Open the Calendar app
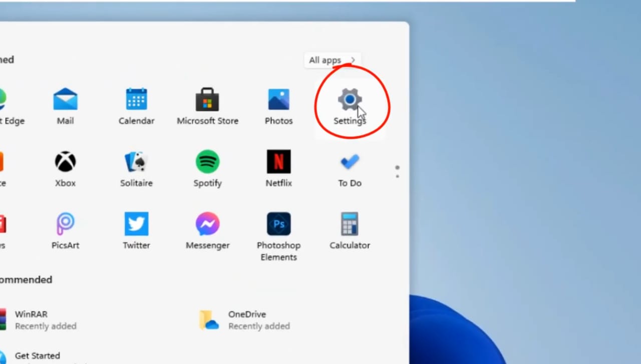This screenshot has height=364, width=641. coord(136,106)
